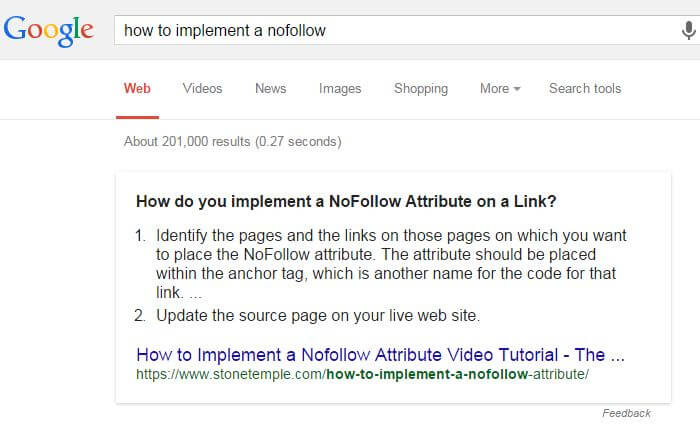Switch to Shopping results
The image size is (700, 424).
point(421,88)
